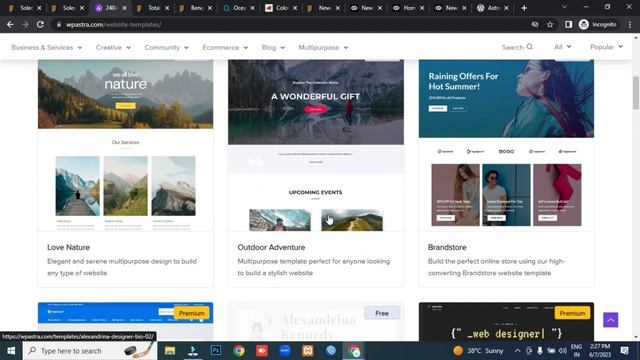Show hidden system tray icons
The height and width of the screenshot is (360, 640).
click(517, 351)
